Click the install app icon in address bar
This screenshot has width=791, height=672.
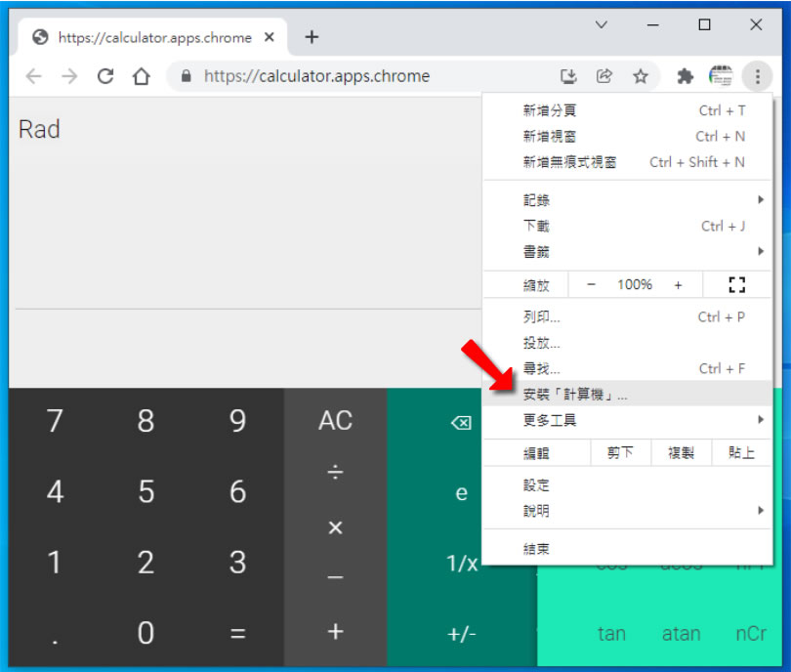pos(568,76)
